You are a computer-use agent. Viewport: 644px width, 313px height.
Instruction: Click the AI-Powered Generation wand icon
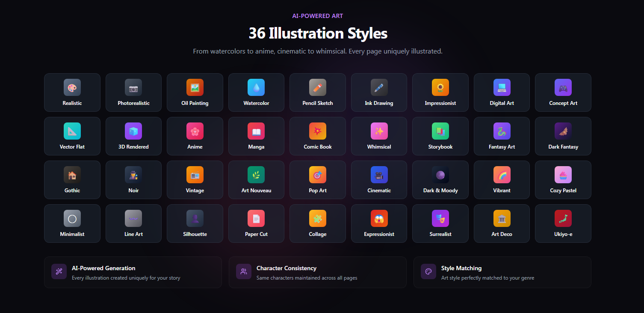59,271
